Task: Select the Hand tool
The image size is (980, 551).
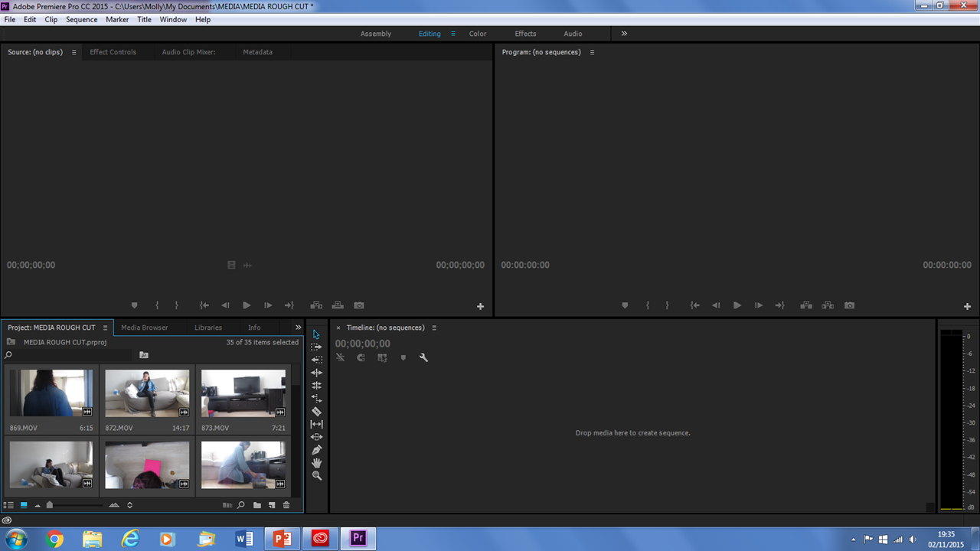Action: click(x=316, y=463)
